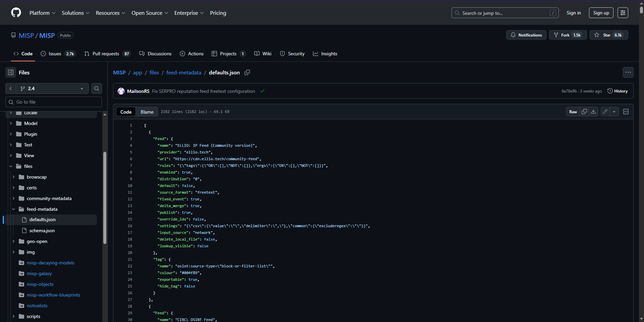Collapse the feed-metadata folder
This screenshot has width=644, height=322.
click(x=13, y=209)
